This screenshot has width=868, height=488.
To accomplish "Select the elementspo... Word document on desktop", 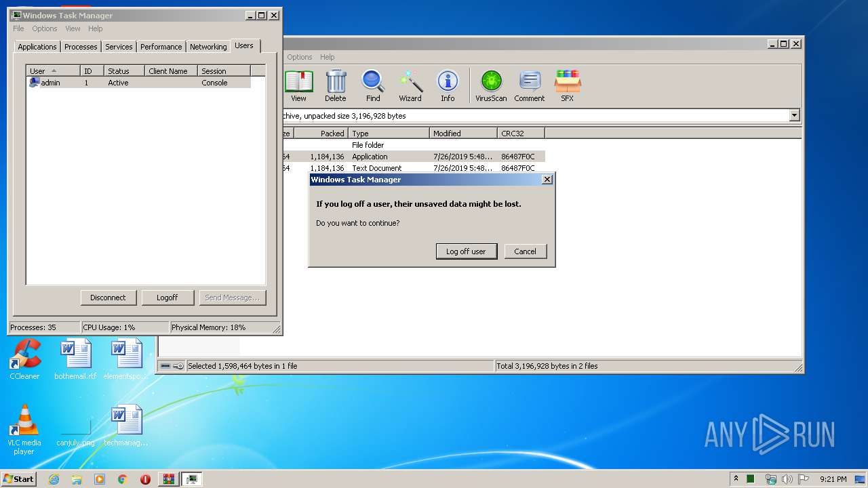I will tap(126, 360).
